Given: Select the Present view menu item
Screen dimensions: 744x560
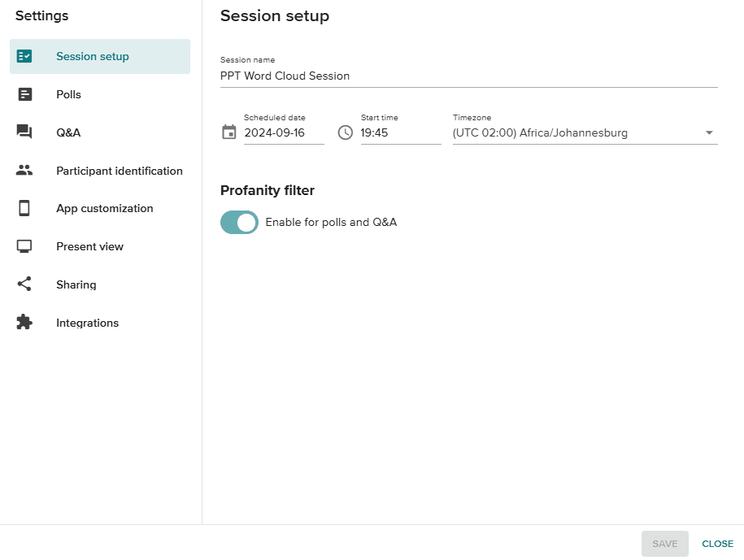Looking at the screenshot, I should point(100,246).
